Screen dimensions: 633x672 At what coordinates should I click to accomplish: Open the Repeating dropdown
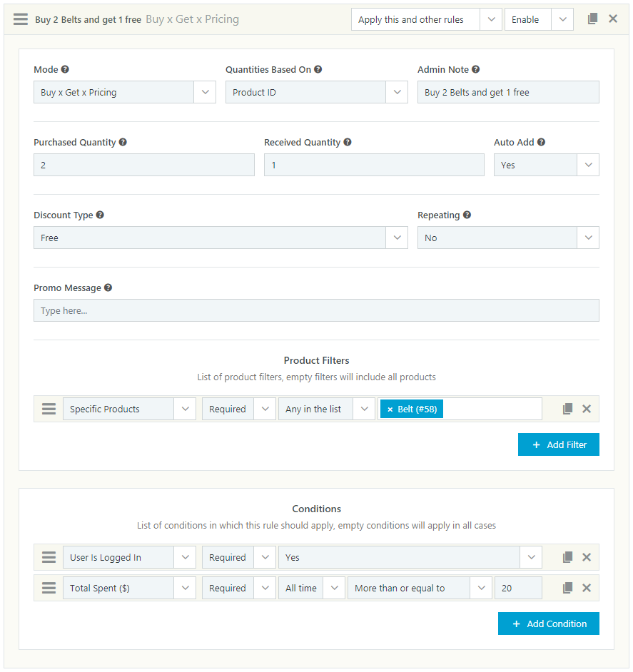click(x=507, y=238)
